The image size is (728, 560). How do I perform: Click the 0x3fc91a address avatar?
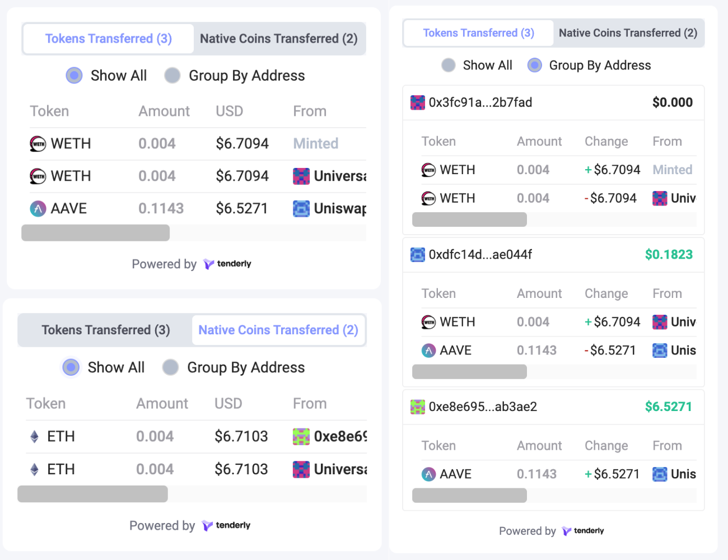[418, 102]
